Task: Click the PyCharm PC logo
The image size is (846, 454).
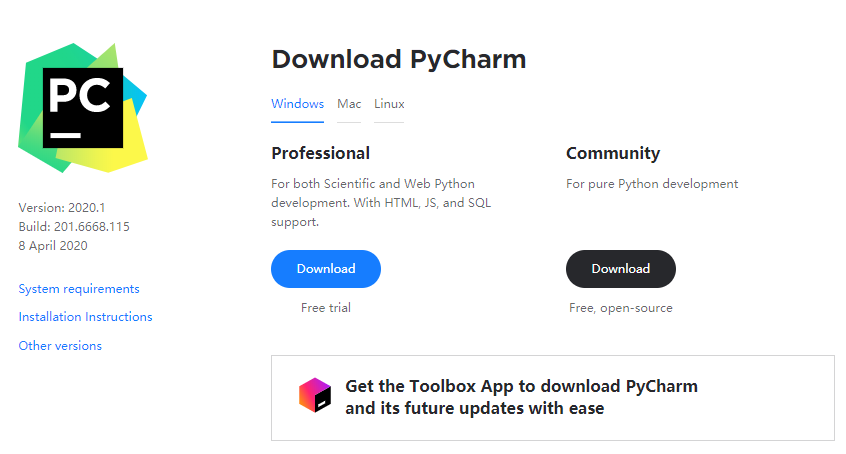Action: pyautogui.click(x=83, y=108)
